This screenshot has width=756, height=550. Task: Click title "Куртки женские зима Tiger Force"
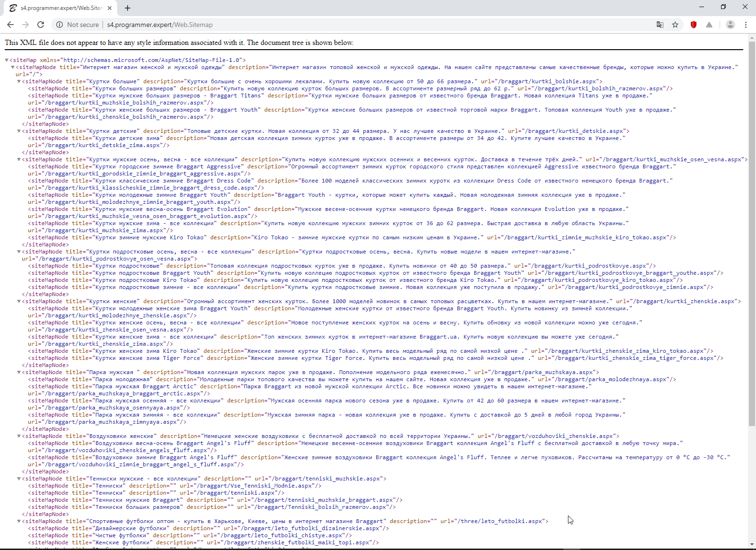tap(147, 358)
